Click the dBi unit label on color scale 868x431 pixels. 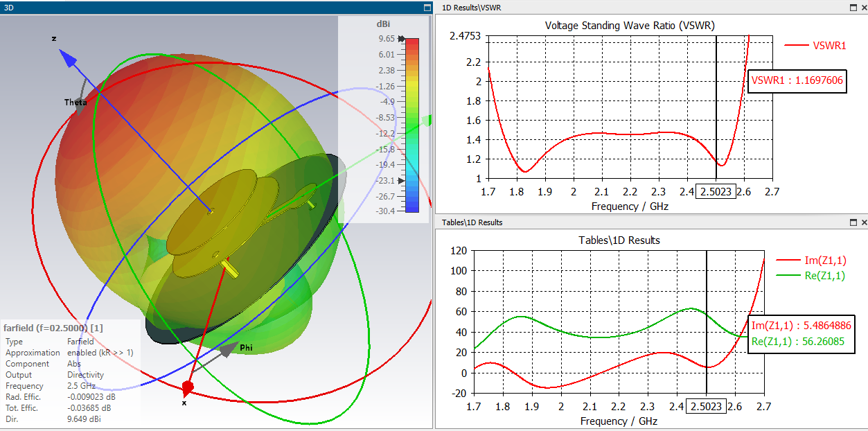click(x=384, y=24)
